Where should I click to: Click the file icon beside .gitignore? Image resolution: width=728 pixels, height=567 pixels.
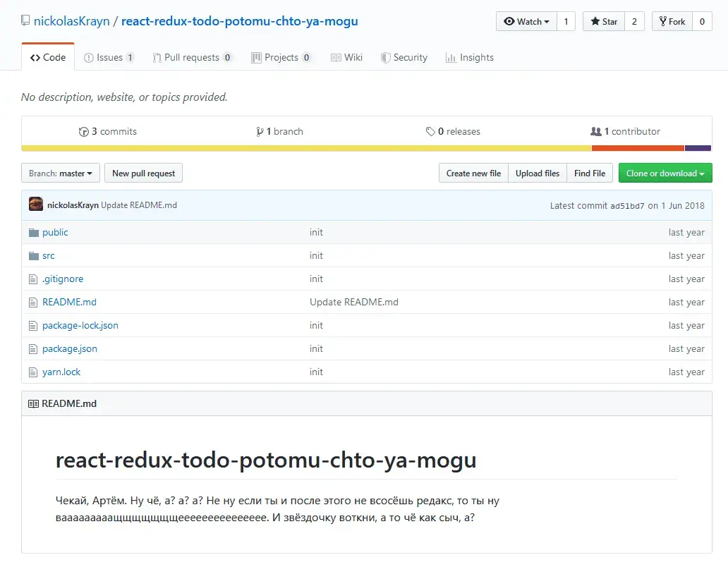click(x=33, y=279)
